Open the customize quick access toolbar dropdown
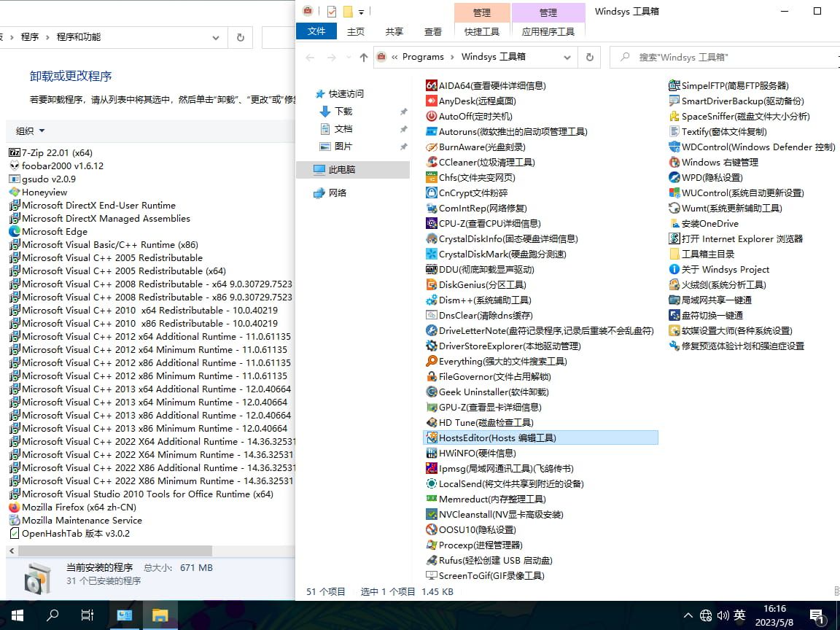 click(361, 12)
